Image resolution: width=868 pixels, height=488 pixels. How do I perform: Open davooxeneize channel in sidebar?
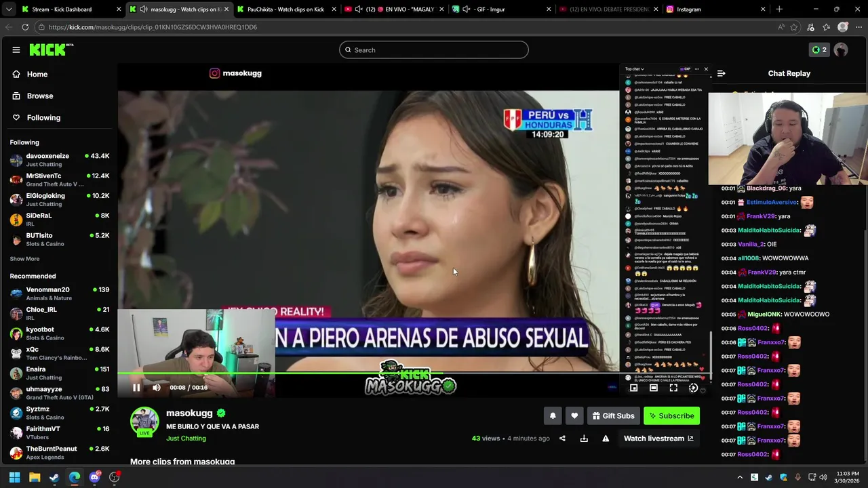[60, 160]
